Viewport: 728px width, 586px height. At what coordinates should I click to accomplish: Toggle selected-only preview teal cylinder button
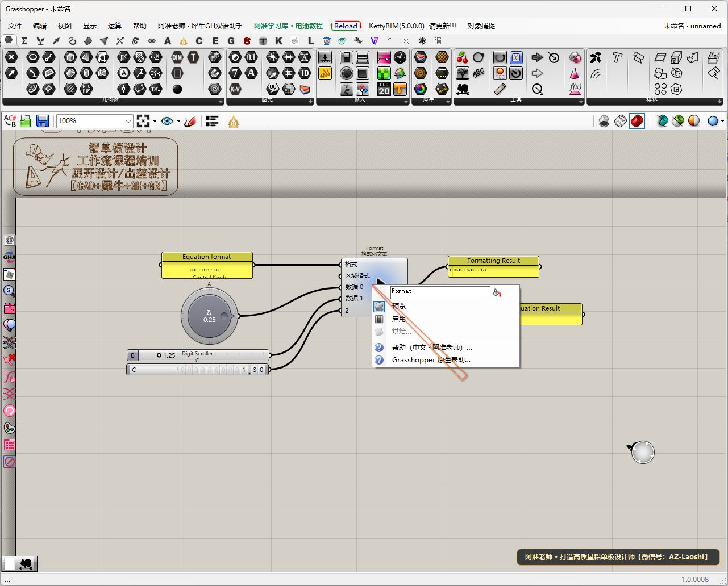point(662,121)
